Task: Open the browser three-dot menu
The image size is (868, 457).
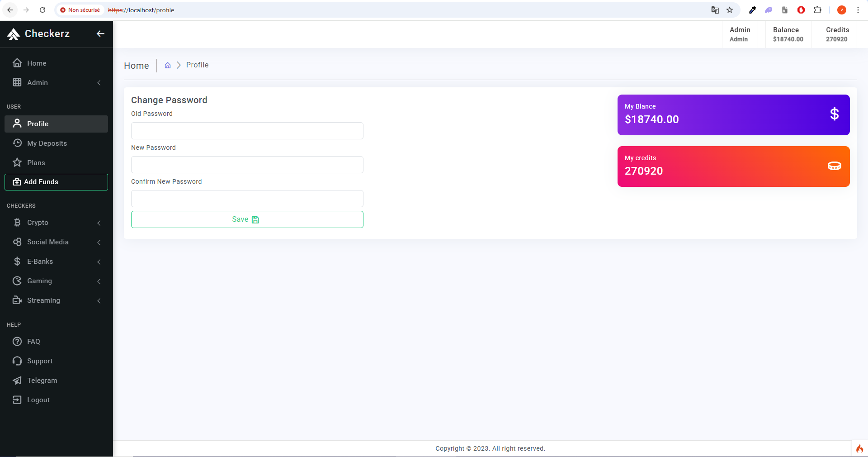Action: click(858, 10)
